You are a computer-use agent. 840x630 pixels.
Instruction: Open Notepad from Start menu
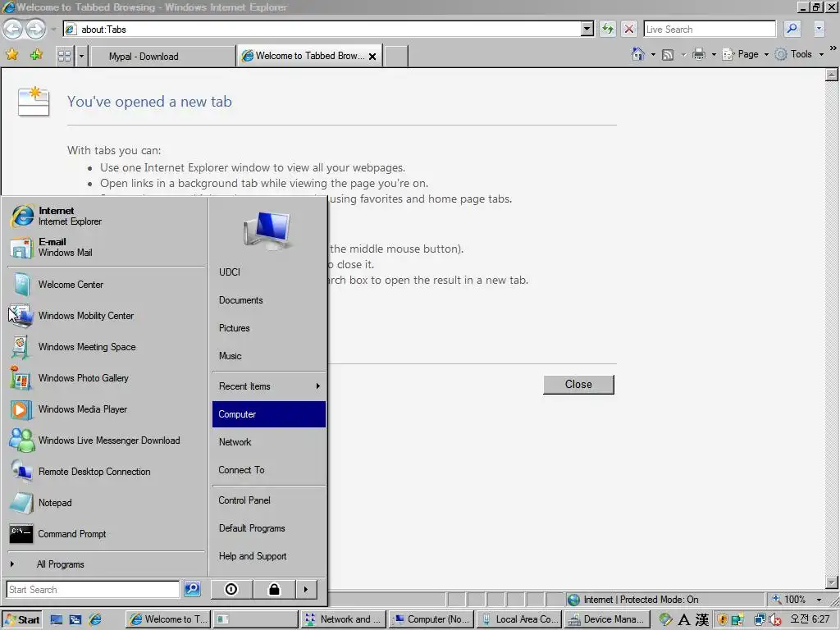click(x=106, y=503)
